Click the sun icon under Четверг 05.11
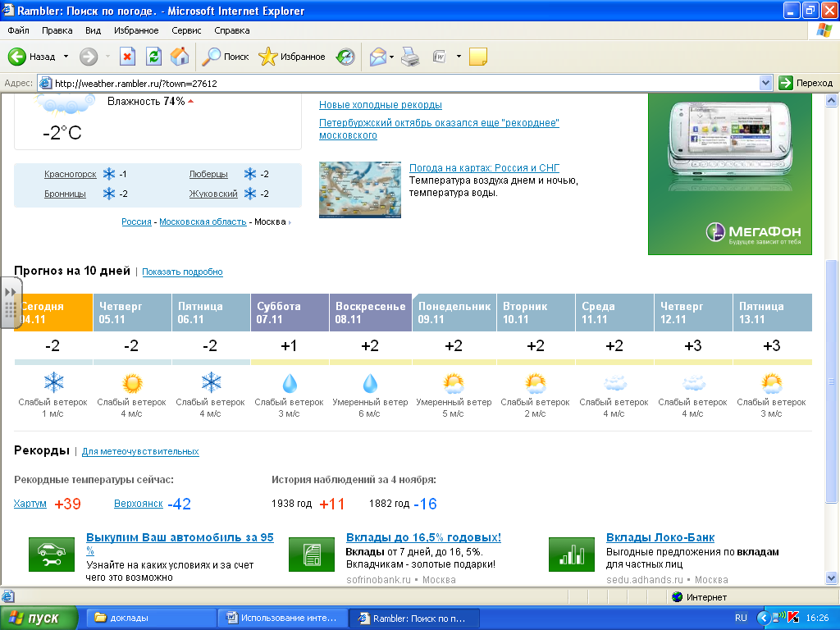The height and width of the screenshot is (630, 840). (x=132, y=382)
